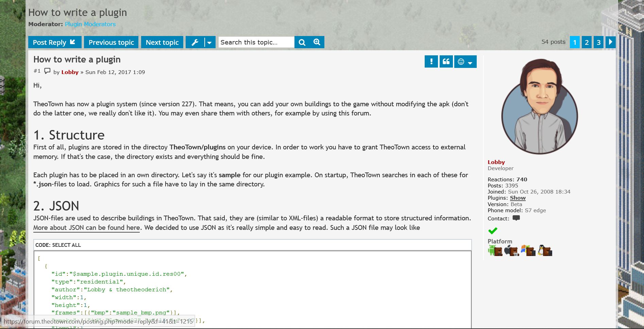The height and width of the screenshot is (329, 644).
Task: Click the '2. JSON' heading
Action: point(56,206)
